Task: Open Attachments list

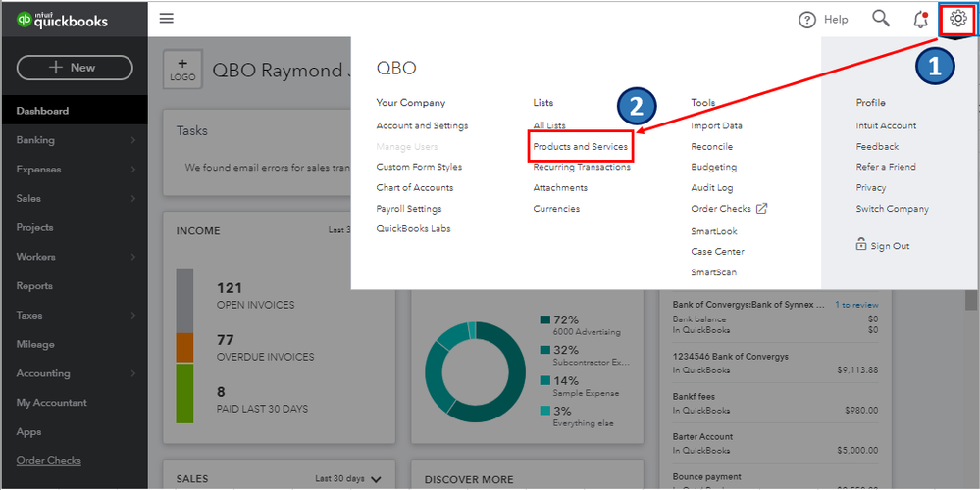Action: tap(560, 187)
